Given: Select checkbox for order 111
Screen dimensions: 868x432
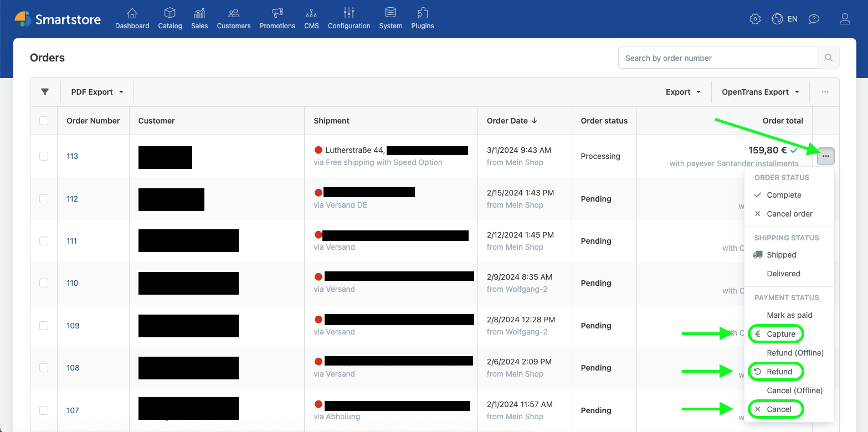Looking at the screenshot, I should (44, 241).
